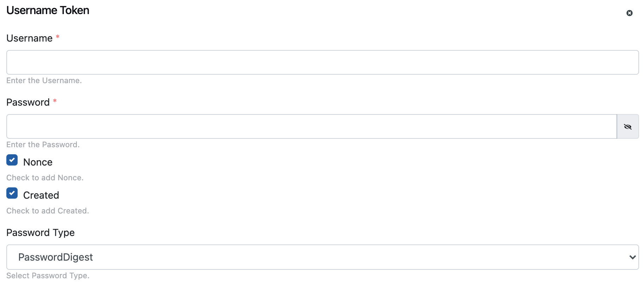Screen dimensions: 644x286
Task: Click the "Check to add Nonce." hint
Action: coord(45,178)
